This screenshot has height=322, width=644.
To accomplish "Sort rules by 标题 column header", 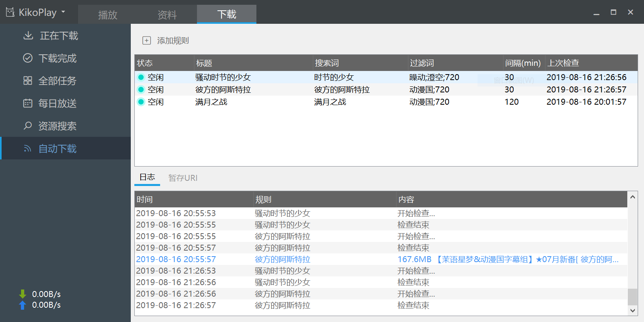I will (x=253, y=63).
